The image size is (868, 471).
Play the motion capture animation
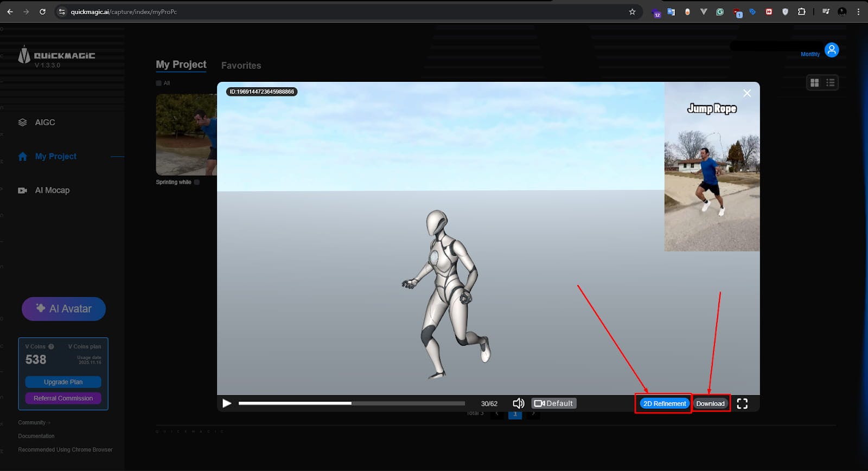[227, 403]
